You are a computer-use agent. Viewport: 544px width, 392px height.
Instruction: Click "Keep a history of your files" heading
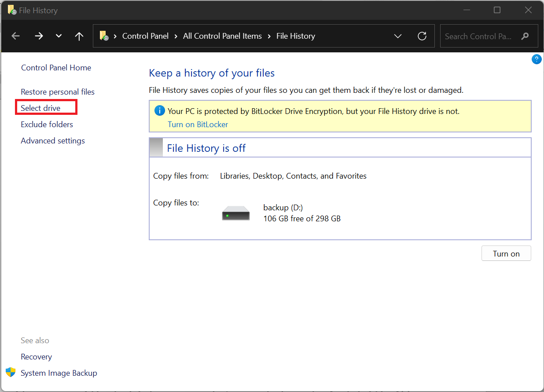point(212,73)
